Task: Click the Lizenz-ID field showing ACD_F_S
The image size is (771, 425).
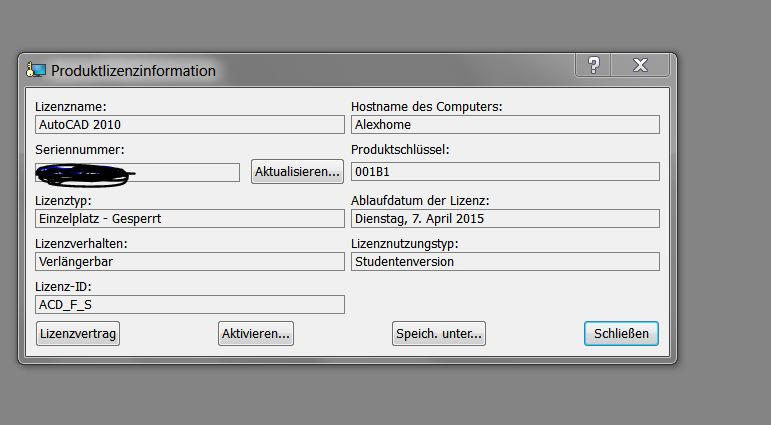Action: click(190, 304)
